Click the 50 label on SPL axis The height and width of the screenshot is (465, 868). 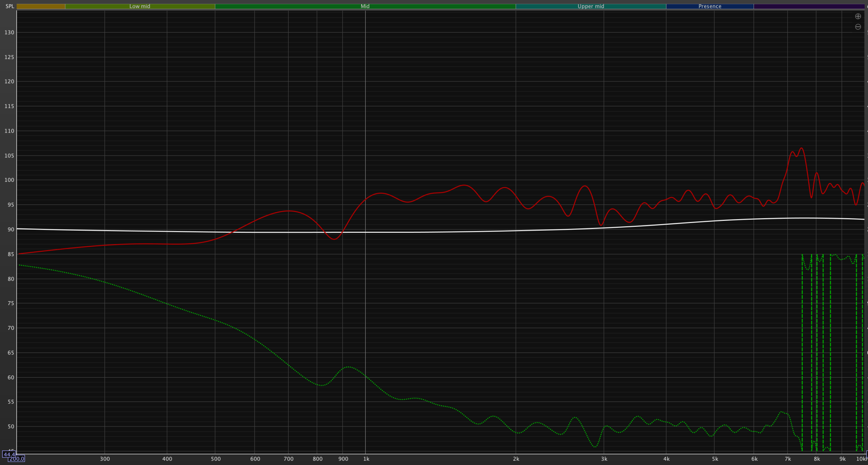(x=11, y=427)
